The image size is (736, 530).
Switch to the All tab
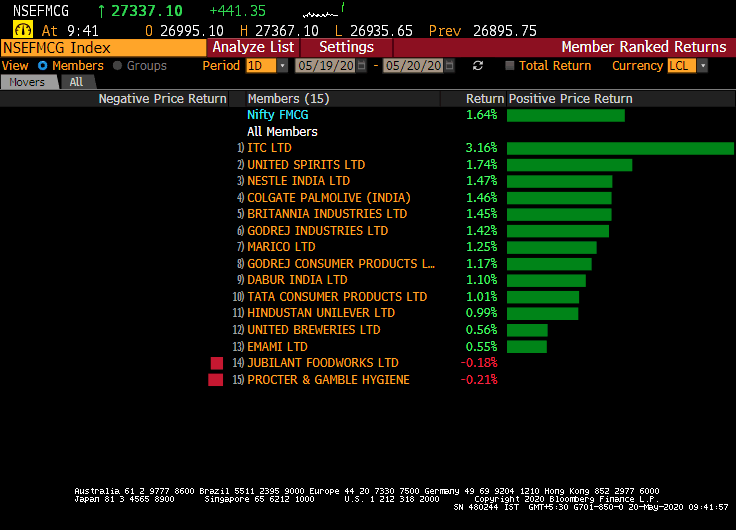(76, 82)
